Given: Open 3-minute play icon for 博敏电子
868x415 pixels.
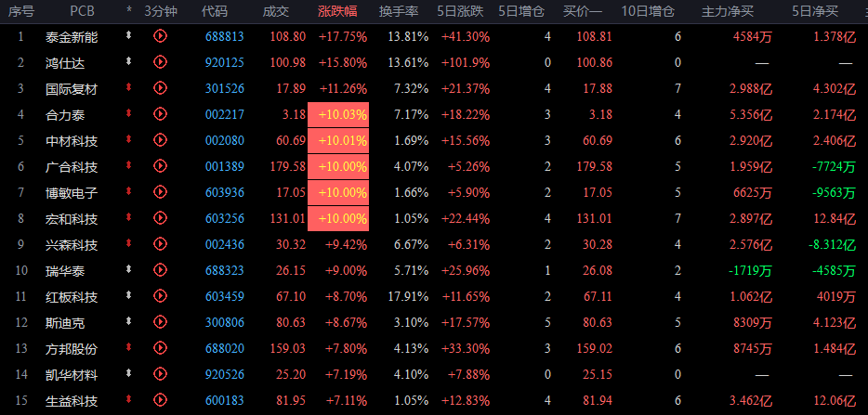Looking at the screenshot, I should (160, 192).
